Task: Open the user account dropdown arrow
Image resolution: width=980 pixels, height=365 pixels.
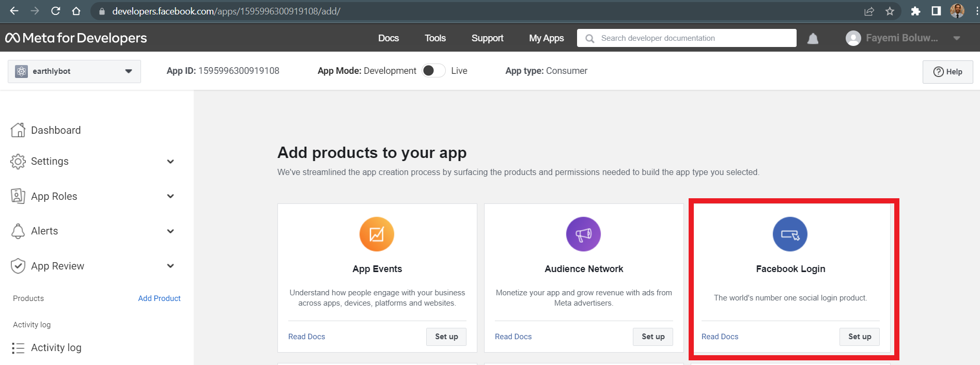Action: pyautogui.click(x=957, y=38)
